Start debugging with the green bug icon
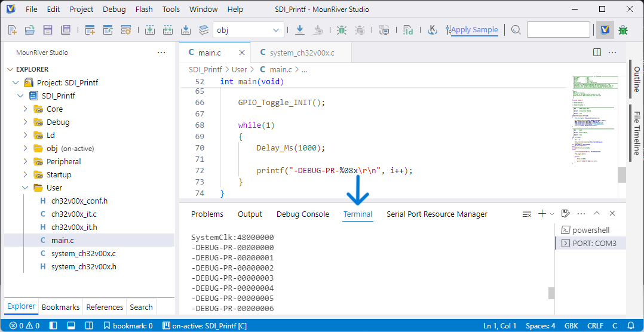Screen dimensions: 644x332 click(341, 30)
